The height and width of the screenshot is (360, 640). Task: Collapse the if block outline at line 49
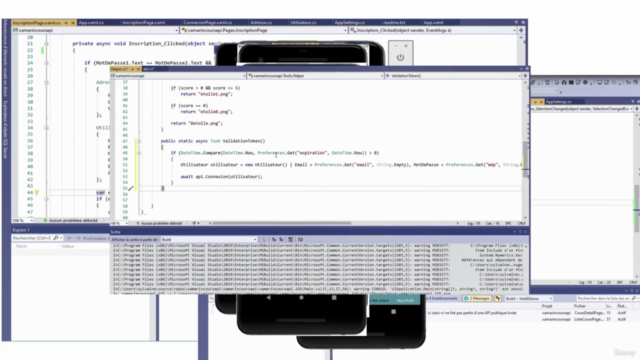(x=139, y=153)
